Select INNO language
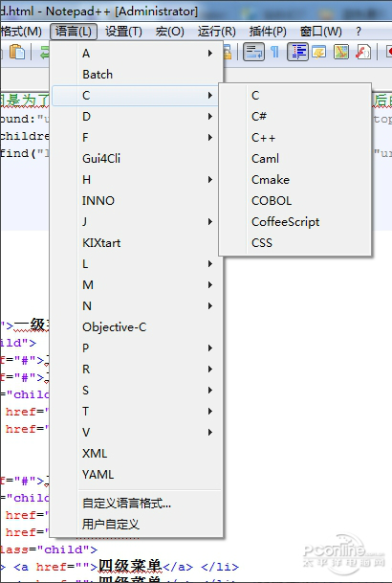The width and height of the screenshot is (392, 583). point(137,200)
